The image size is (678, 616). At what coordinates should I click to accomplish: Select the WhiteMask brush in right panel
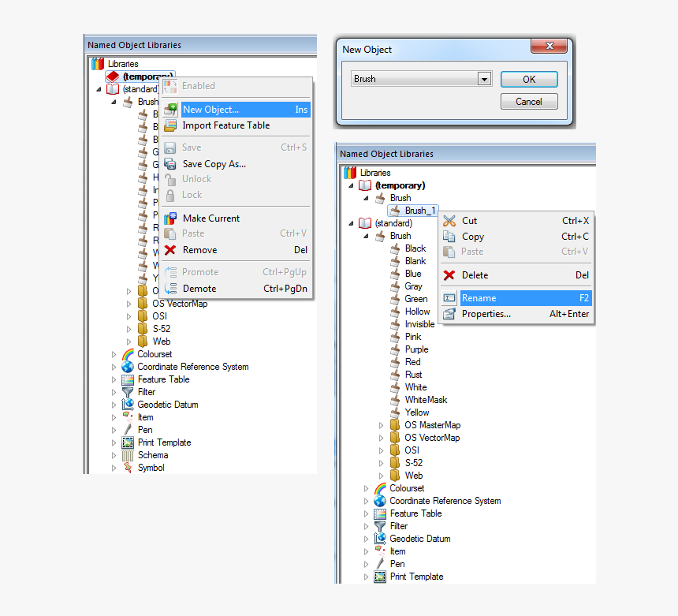coord(426,400)
